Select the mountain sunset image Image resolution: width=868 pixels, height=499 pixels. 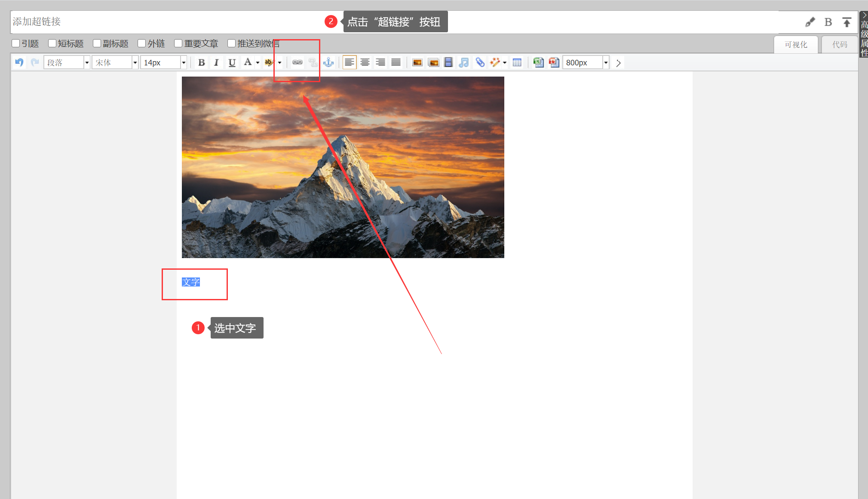point(343,167)
